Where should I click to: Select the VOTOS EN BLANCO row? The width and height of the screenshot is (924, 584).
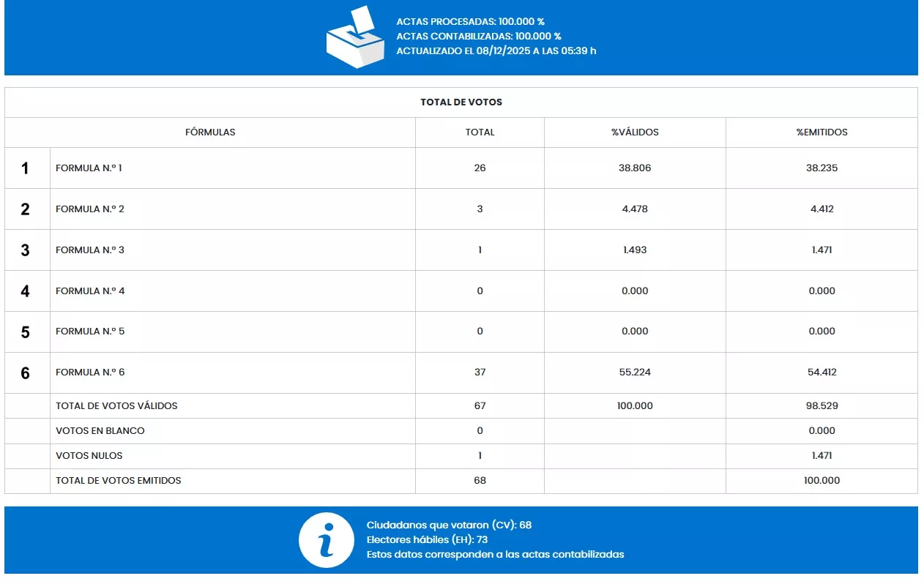click(100, 431)
